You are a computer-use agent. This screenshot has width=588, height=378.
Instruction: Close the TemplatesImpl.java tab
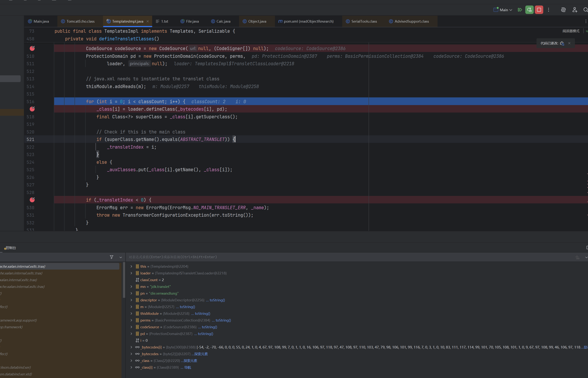tap(148, 21)
